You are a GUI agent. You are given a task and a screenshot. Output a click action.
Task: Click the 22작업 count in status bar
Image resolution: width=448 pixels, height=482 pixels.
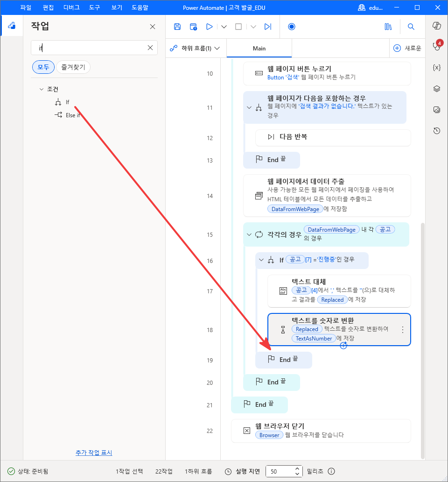pyautogui.click(x=164, y=471)
